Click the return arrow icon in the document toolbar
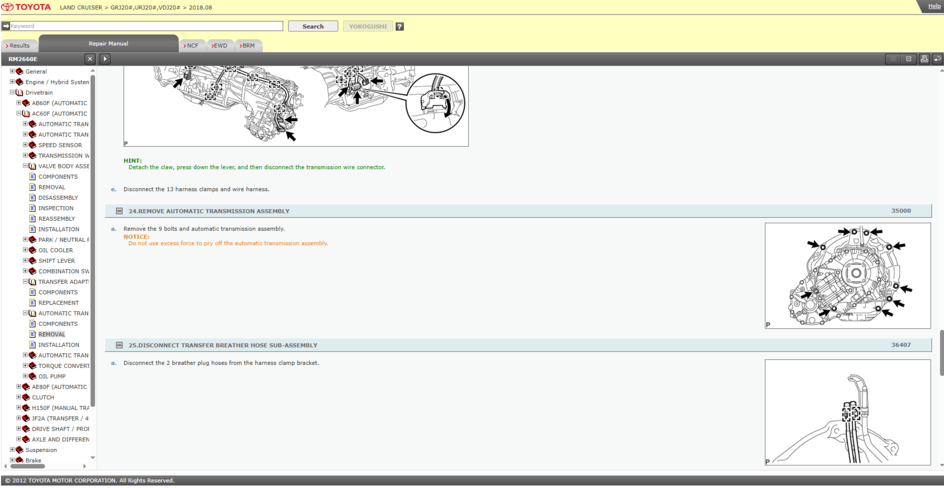 click(x=937, y=59)
